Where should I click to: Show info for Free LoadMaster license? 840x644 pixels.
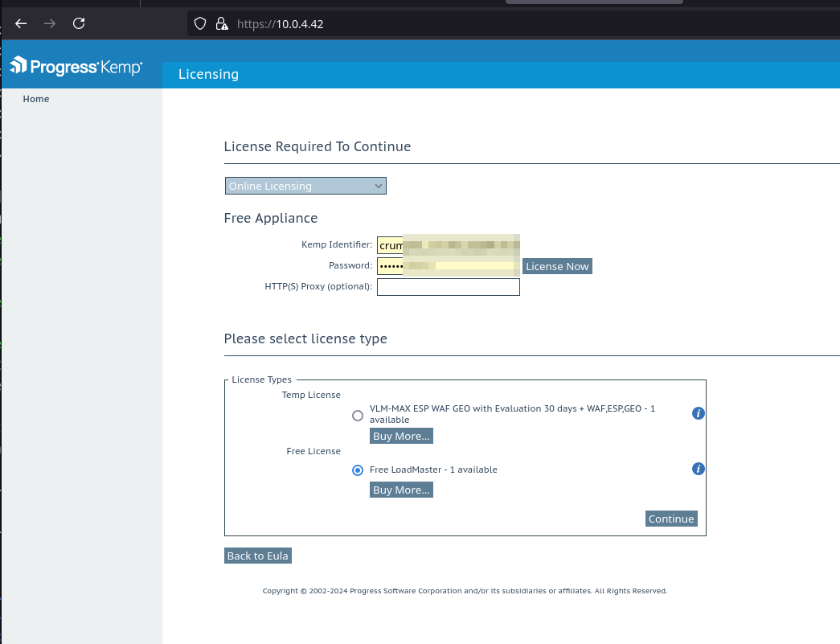pos(699,469)
